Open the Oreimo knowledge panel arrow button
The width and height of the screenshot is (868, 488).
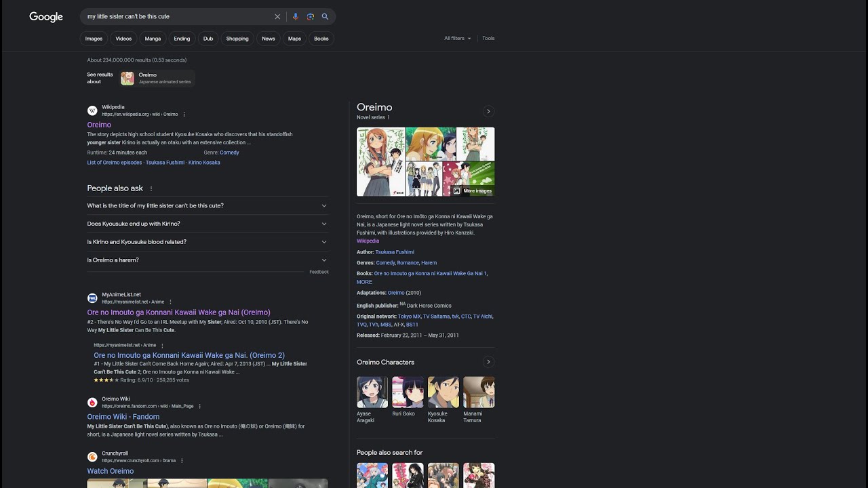point(488,111)
